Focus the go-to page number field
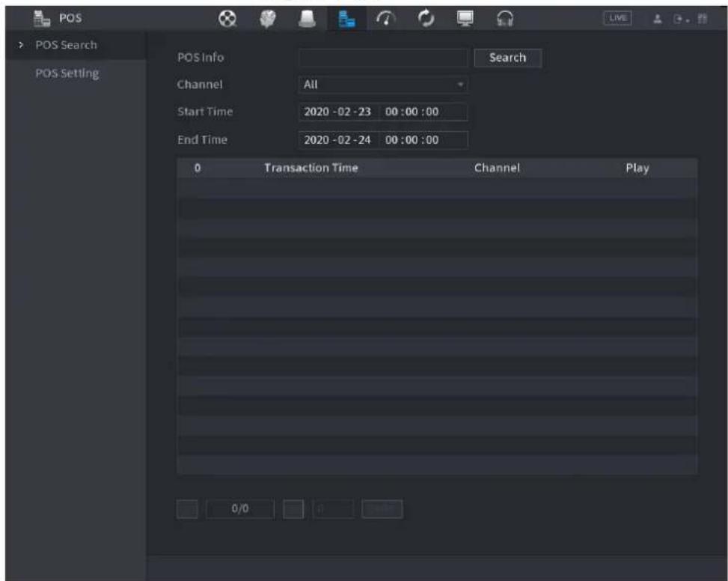 334,509
